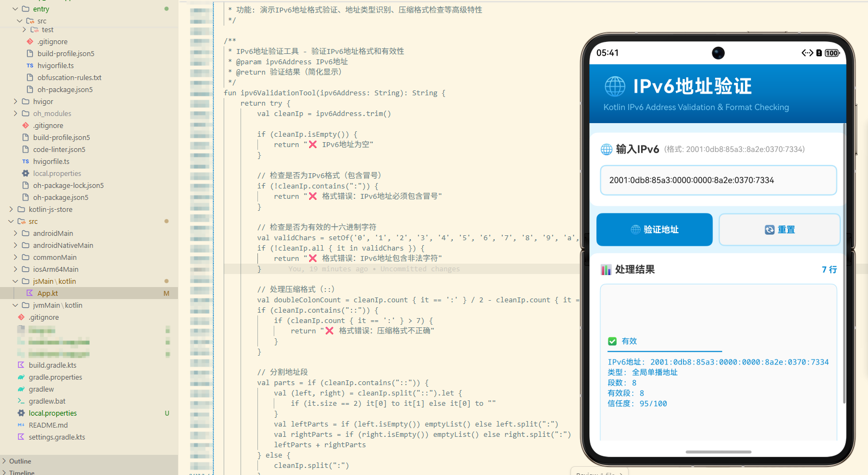Viewport: 868px width, 475px height.
Task: Click the developer debug icon in phone status bar
Action: (807, 53)
